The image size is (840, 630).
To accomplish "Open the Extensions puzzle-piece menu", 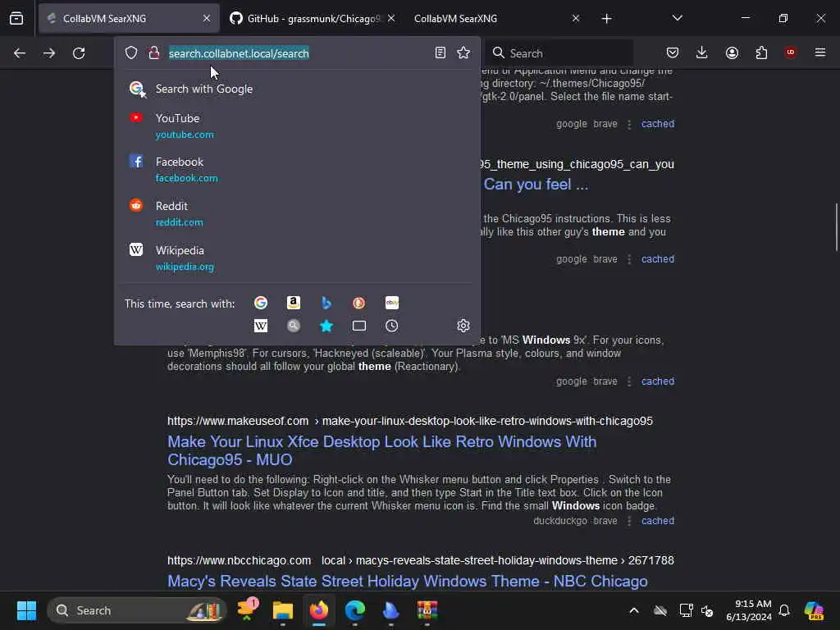I will pos(761,52).
